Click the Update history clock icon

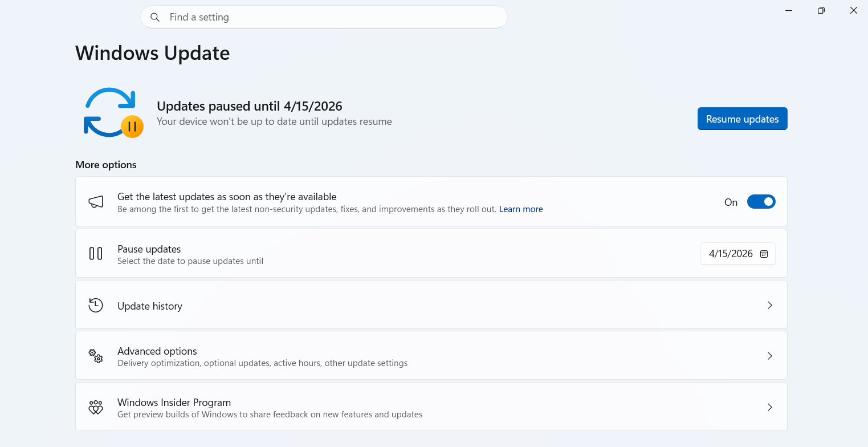click(96, 305)
